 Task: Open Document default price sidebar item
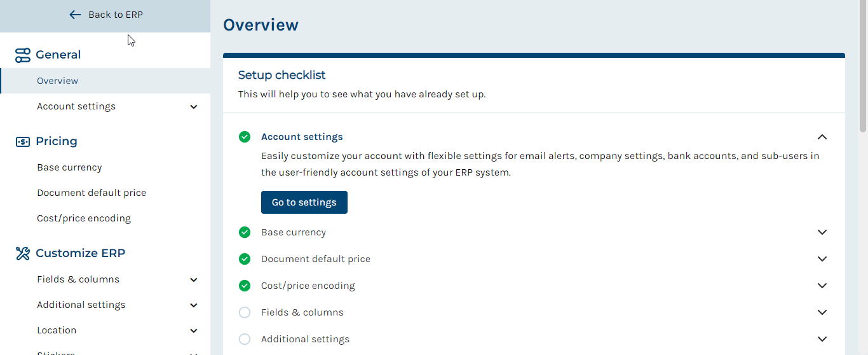pos(92,193)
